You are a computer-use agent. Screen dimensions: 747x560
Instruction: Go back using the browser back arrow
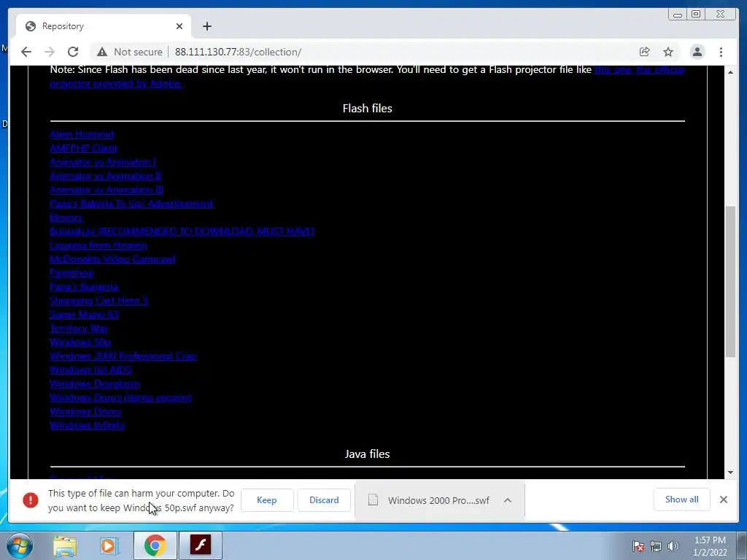tap(26, 52)
